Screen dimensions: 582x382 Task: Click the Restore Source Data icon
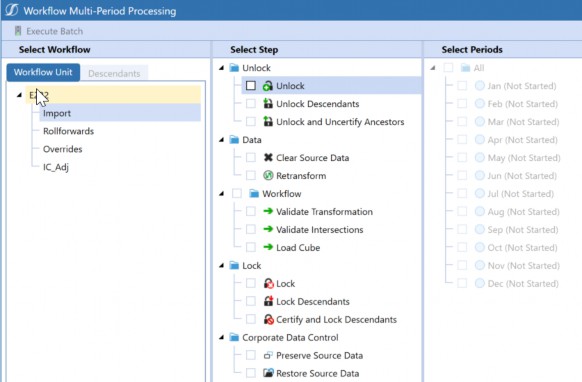coord(268,373)
